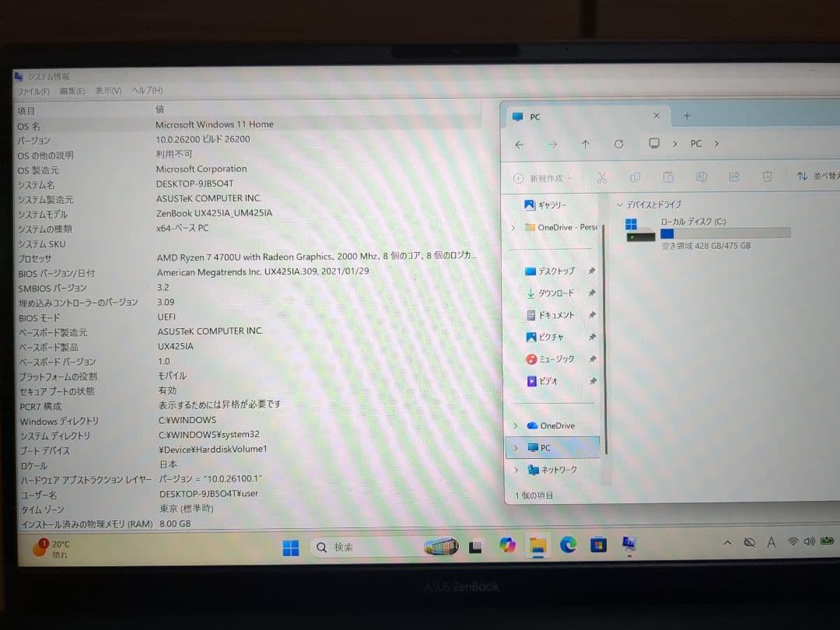Click pin icon next to ダウンロード
This screenshot has height=630, width=840.
(x=591, y=293)
